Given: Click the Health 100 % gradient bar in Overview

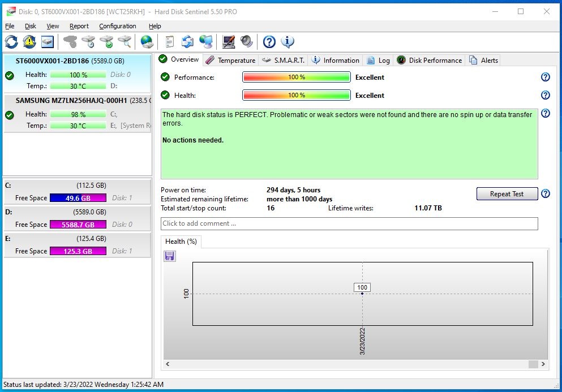Looking at the screenshot, I should point(297,95).
